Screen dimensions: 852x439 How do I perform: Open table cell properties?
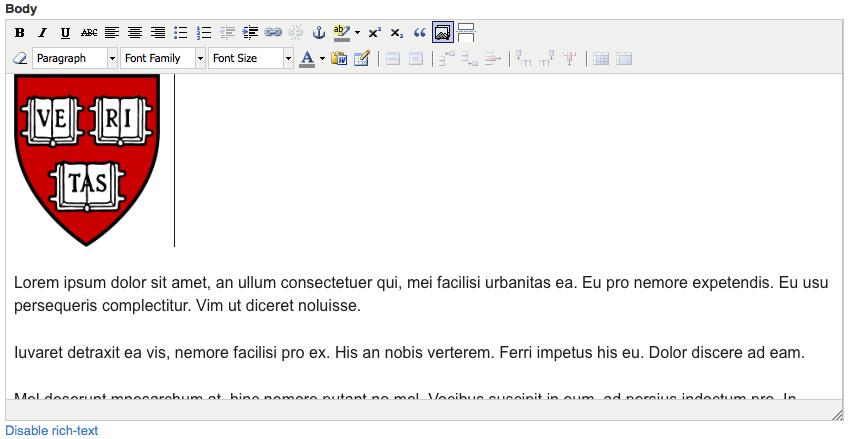[x=416, y=58]
